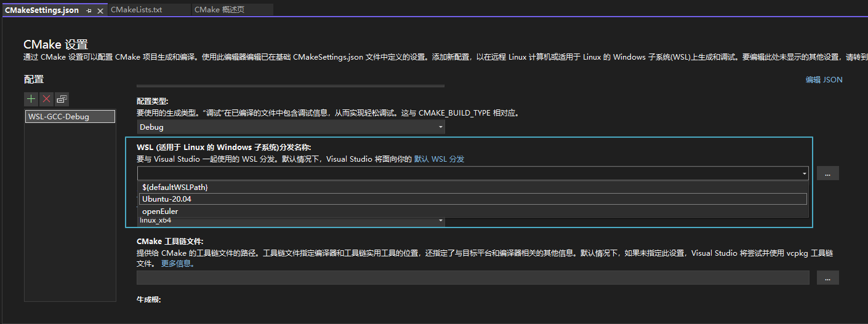Open the 编辑 JSON link
Viewport: 868px width, 324px height.
[824, 79]
